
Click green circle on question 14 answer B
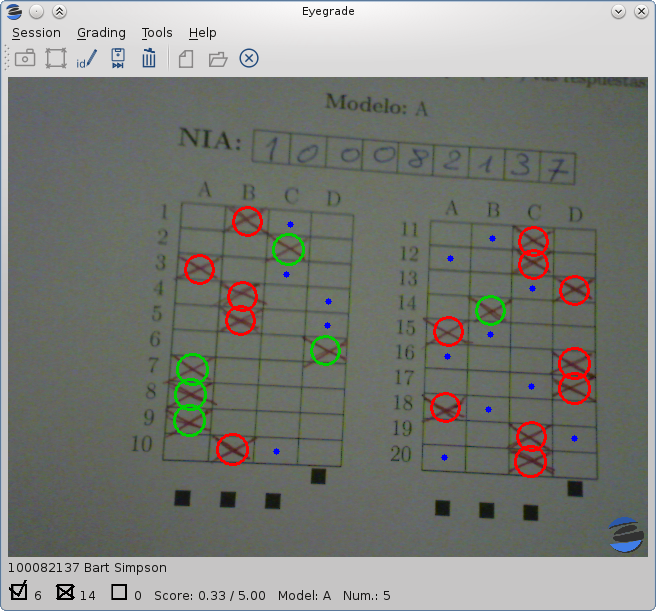tap(490, 311)
